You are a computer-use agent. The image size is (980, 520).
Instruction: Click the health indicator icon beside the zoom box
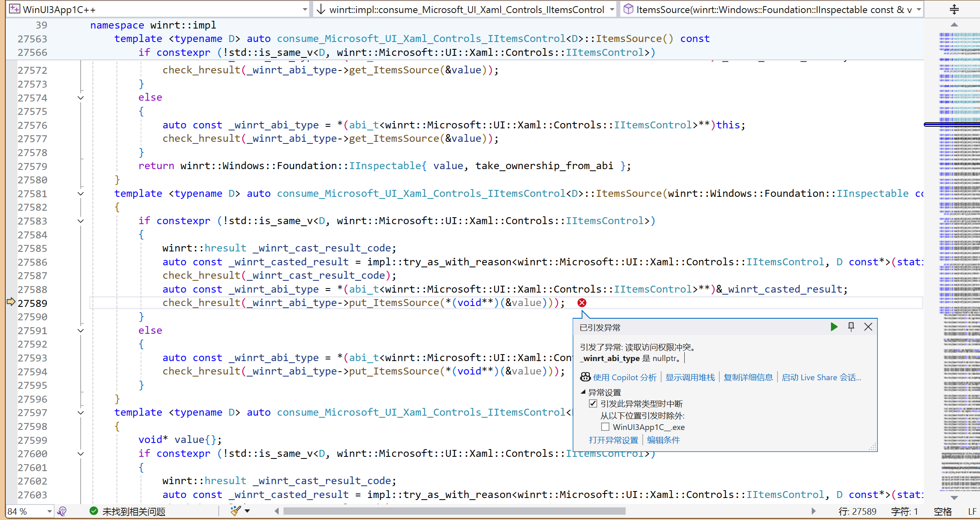[62, 511]
